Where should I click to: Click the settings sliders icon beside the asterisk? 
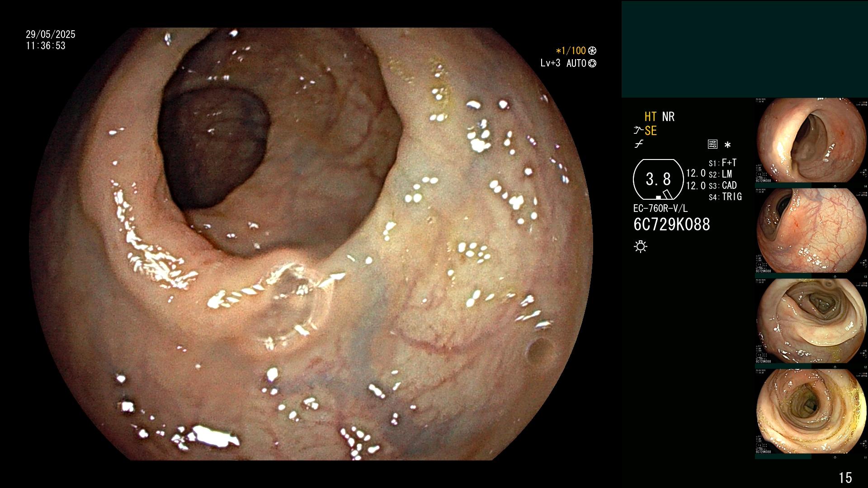click(712, 145)
